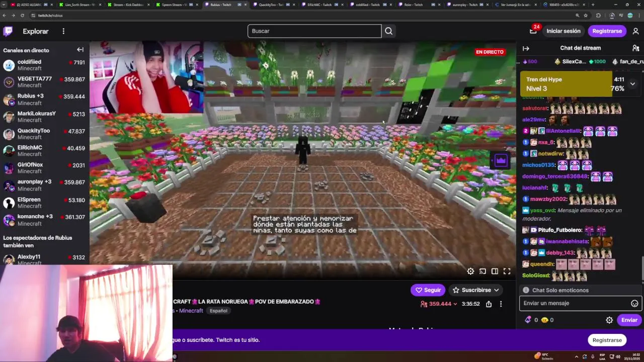The image size is (644, 362).
Task: Open the user profile icon menu
Action: point(635,31)
